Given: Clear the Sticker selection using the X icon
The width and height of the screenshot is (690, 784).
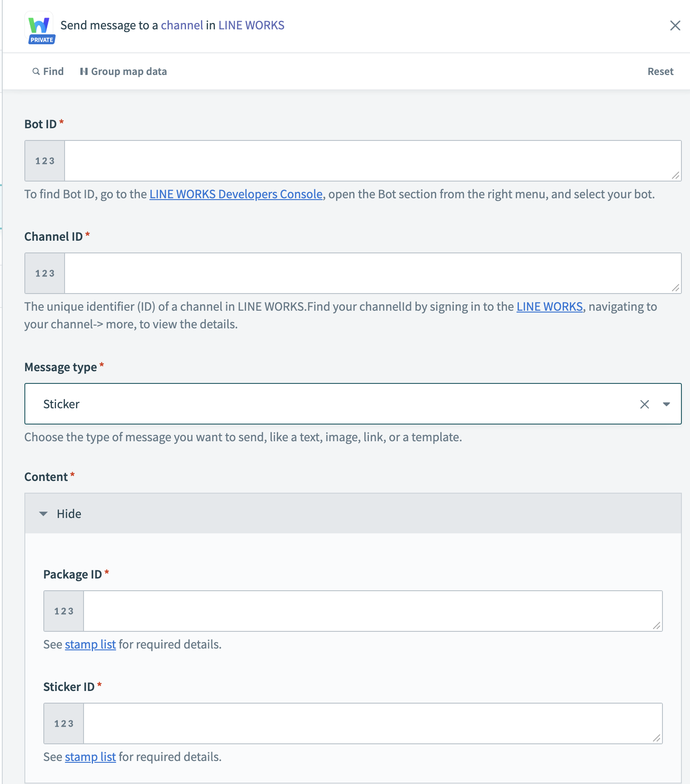Looking at the screenshot, I should [x=644, y=404].
